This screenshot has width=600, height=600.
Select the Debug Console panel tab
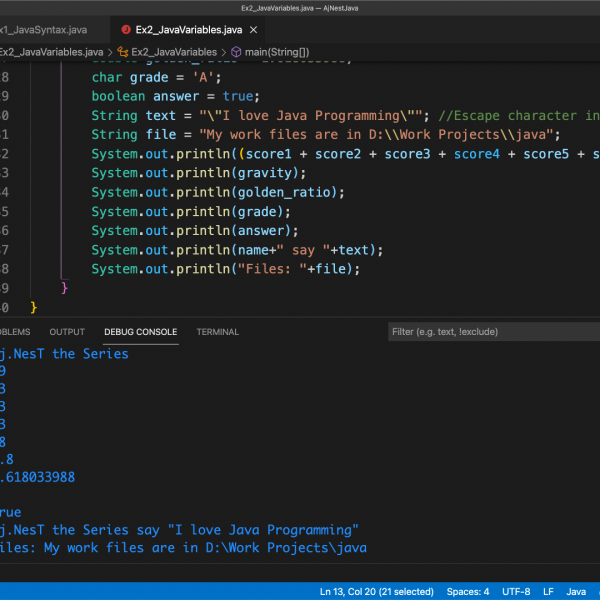(140, 332)
